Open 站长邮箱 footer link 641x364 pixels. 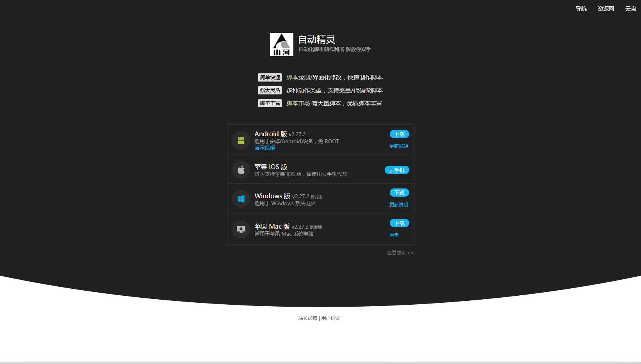point(307,318)
